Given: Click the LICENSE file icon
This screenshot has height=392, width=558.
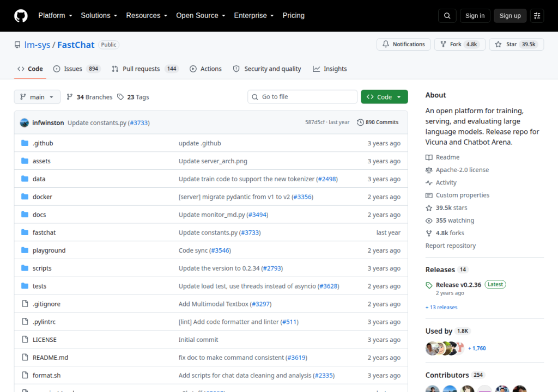Looking at the screenshot, I should point(25,339).
